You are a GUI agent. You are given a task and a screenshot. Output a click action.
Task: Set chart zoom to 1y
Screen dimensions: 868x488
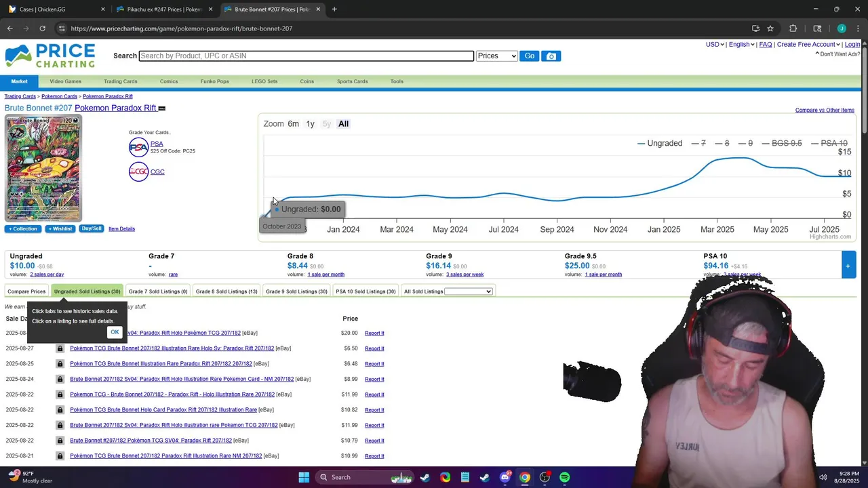[310, 124]
